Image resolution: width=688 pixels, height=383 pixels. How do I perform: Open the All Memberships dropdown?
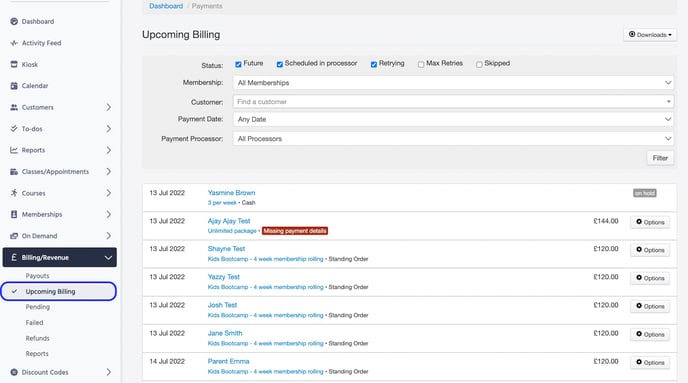(453, 83)
